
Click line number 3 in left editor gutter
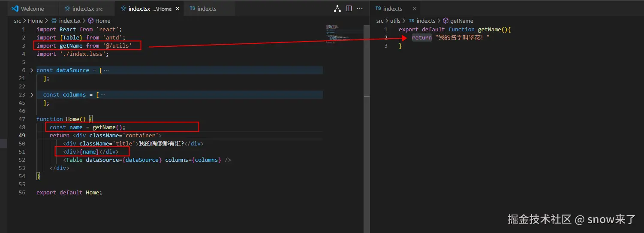tap(24, 46)
